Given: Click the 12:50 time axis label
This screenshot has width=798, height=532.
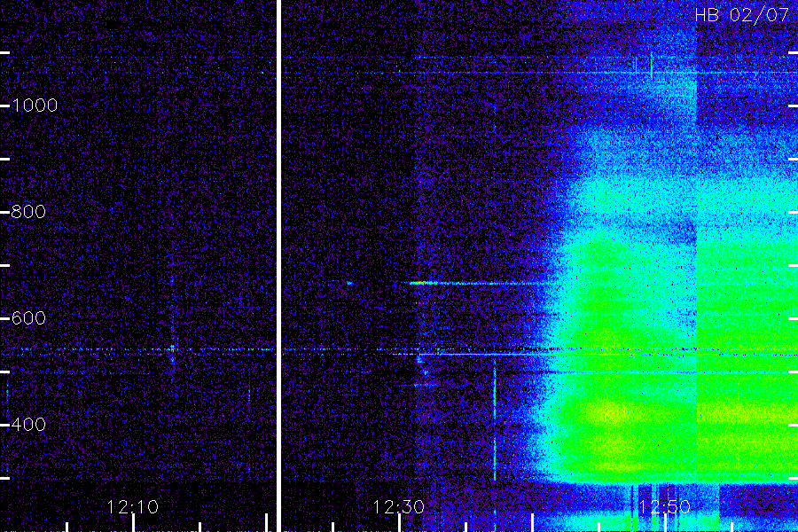Looking at the screenshot, I should [x=664, y=507].
